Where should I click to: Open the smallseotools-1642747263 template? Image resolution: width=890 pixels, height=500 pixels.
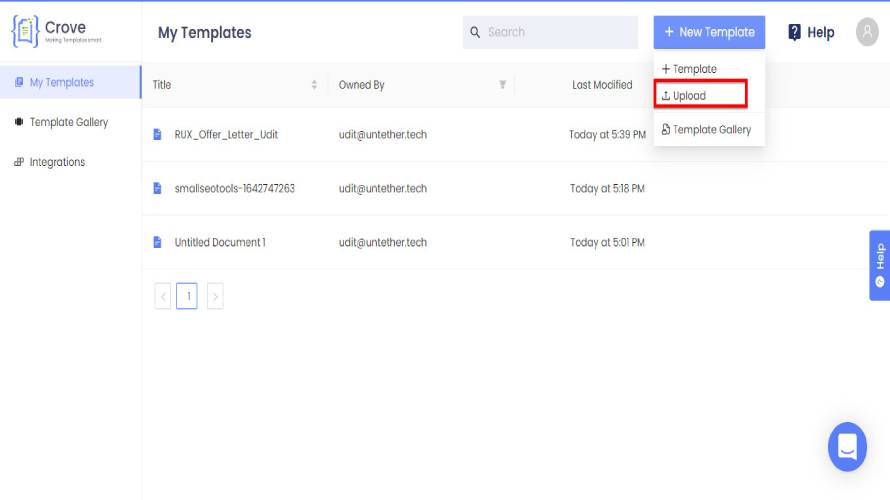(x=234, y=188)
